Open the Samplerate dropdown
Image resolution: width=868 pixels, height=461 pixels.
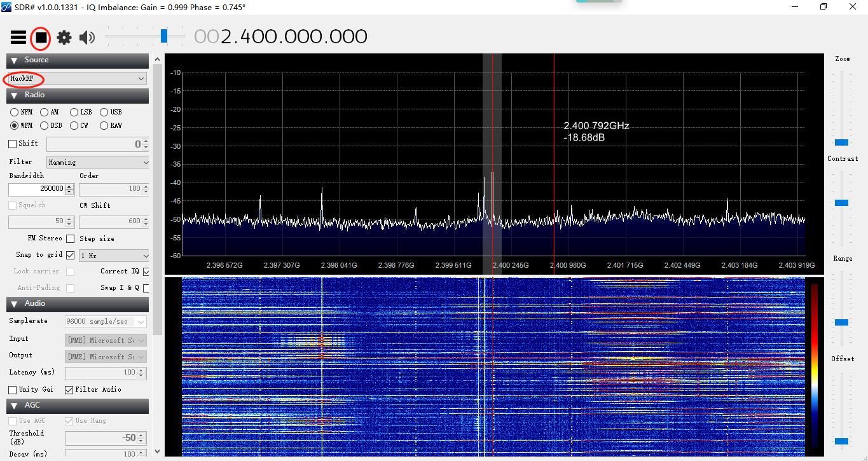[106, 322]
